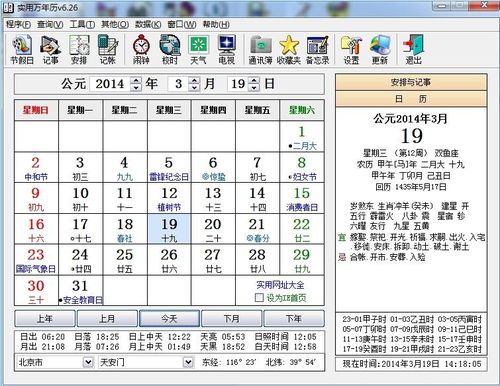Screen dimensions: 500x386
Task: Click the 星期日 column header
Action: 36,110
